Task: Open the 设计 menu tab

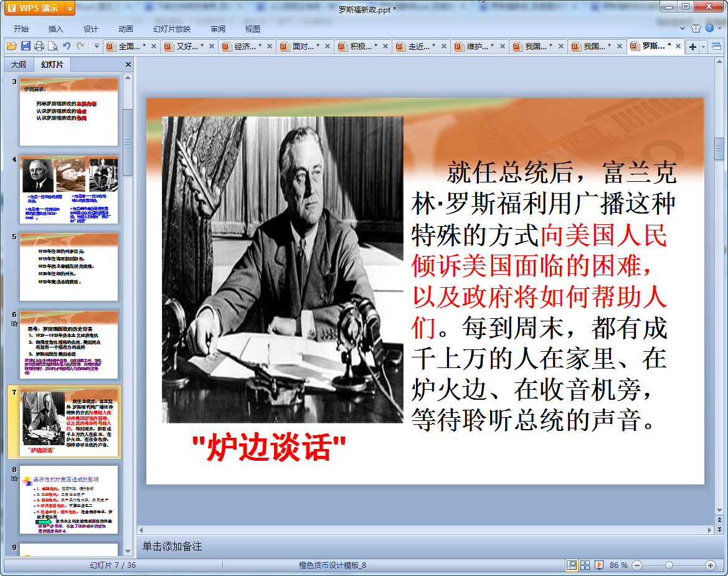Action: pyautogui.click(x=90, y=29)
